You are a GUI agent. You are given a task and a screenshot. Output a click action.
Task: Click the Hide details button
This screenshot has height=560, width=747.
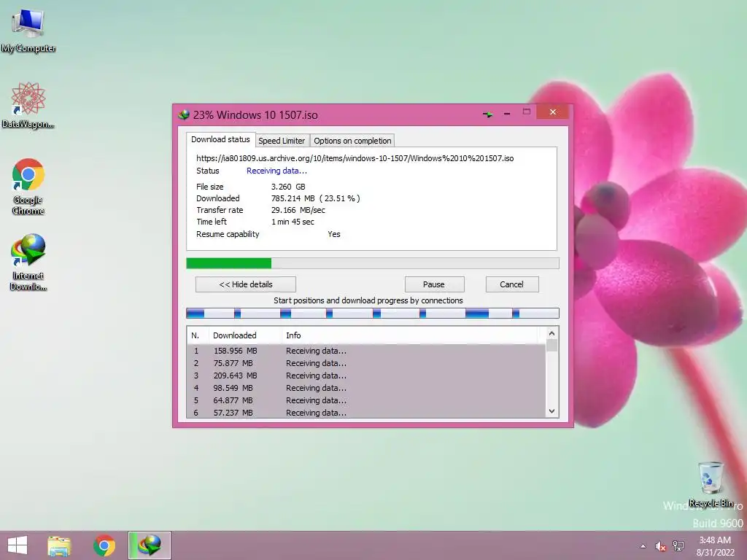click(246, 284)
